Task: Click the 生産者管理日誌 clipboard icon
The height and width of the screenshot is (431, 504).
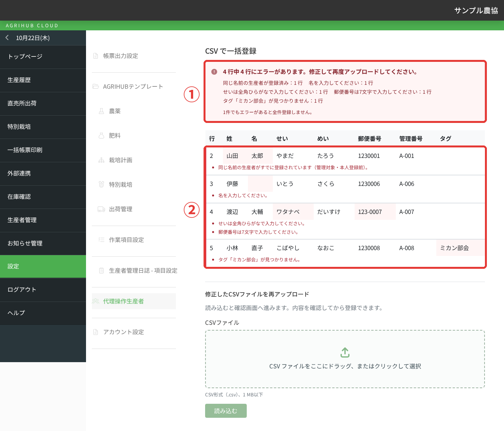Action: pos(101,271)
